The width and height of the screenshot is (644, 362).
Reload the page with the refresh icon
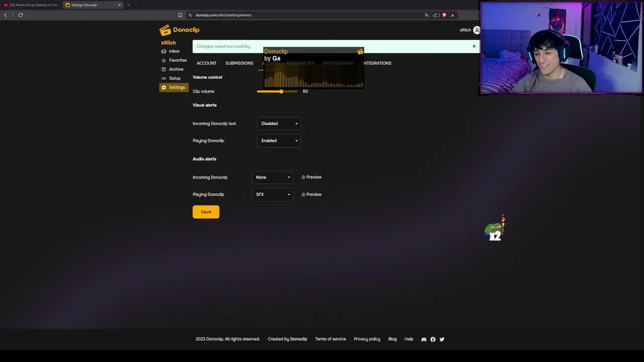(21, 15)
